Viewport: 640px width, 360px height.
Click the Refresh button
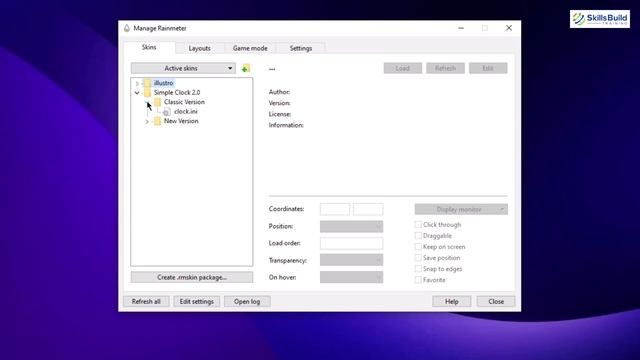pos(445,68)
